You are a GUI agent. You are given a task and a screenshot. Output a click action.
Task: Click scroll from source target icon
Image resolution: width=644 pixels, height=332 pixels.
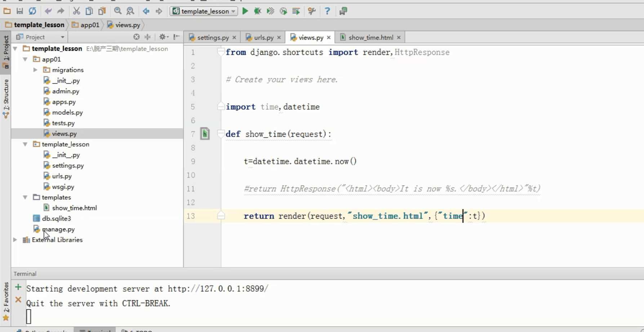pyautogui.click(x=136, y=37)
